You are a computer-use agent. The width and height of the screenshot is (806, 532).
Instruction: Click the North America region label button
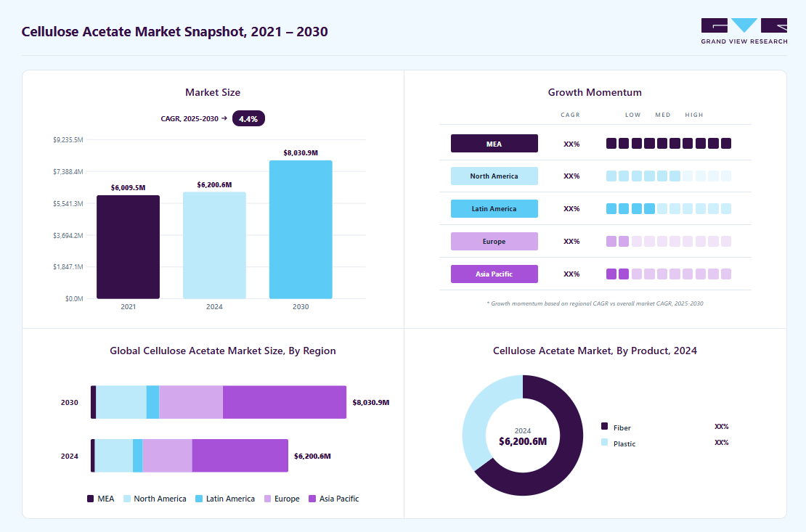(494, 176)
